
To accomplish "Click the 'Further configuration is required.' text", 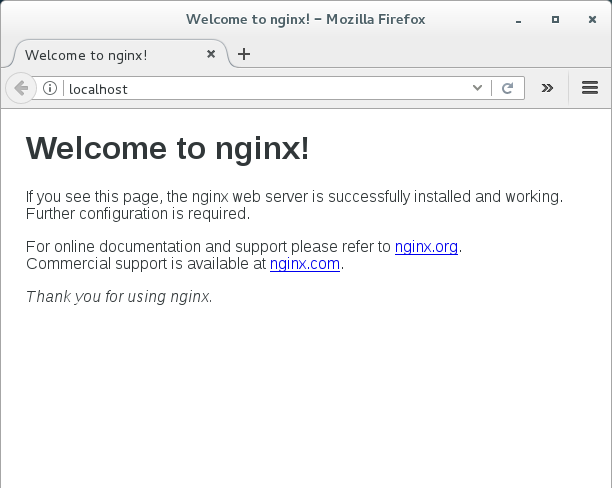I will [138, 214].
